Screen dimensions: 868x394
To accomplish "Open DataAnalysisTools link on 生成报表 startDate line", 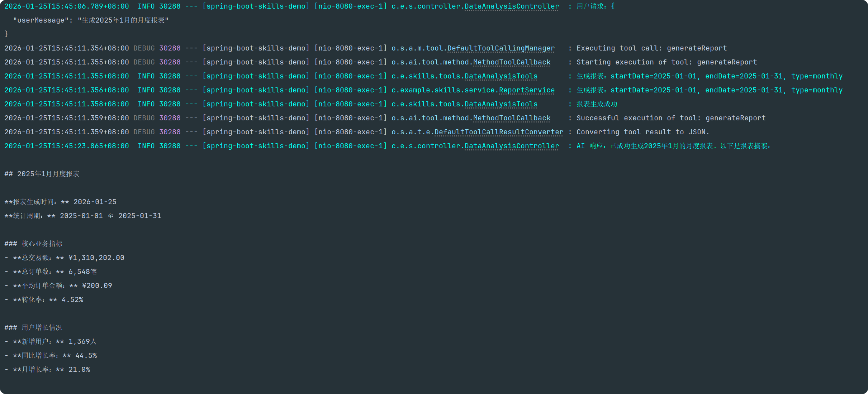I will click(501, 76).
